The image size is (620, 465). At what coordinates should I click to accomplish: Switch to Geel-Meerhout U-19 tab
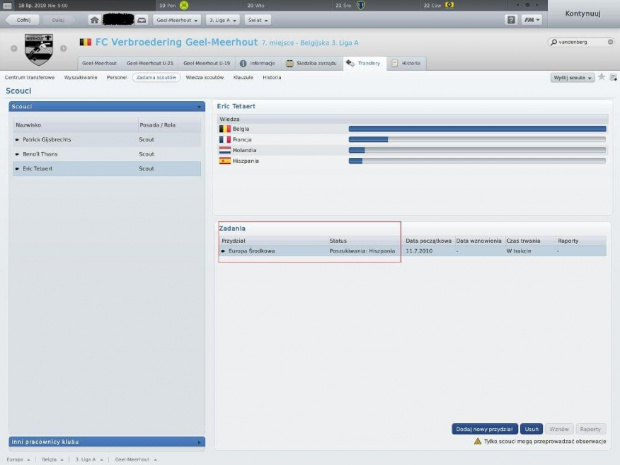[206, 63]
